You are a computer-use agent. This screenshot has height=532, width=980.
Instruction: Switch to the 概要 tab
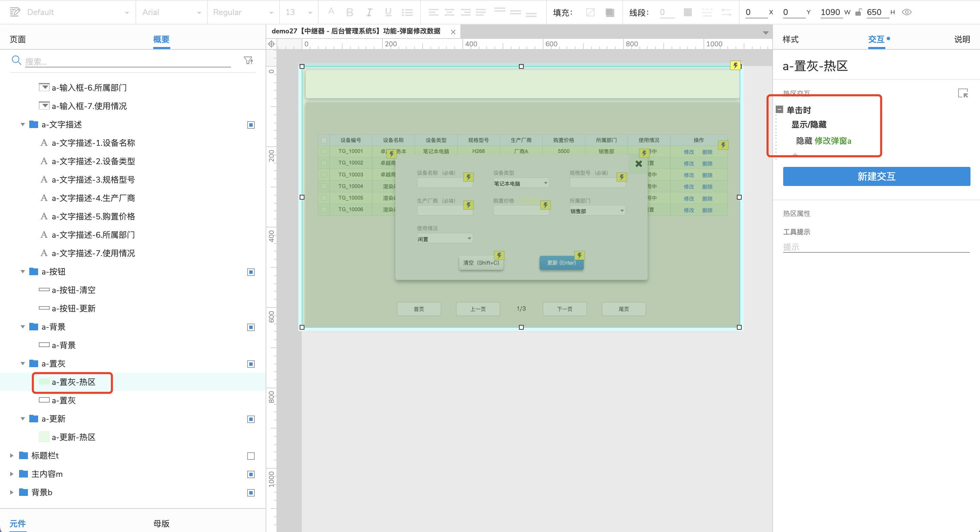pos(161,39)
